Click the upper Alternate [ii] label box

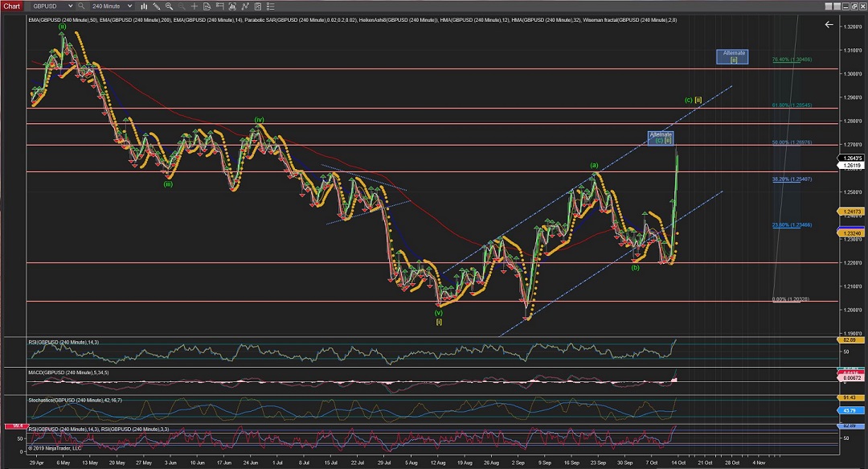[734, 56]
